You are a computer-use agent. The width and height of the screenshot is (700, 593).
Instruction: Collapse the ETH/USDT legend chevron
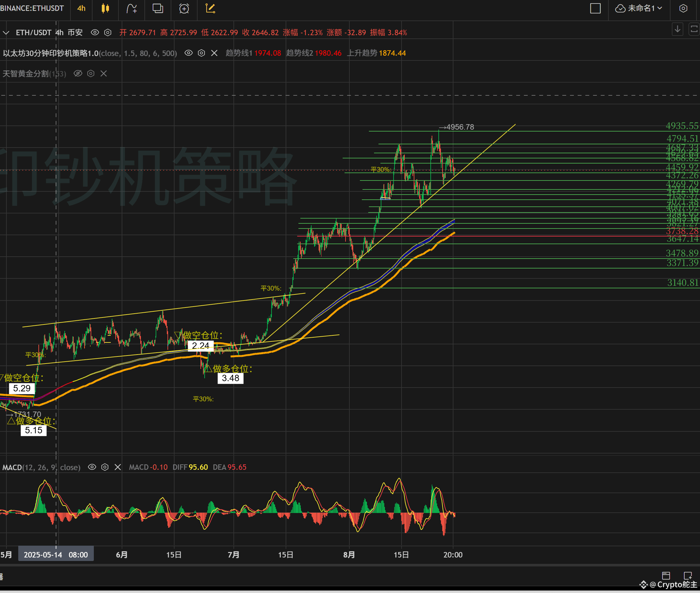tap(6, 33)
